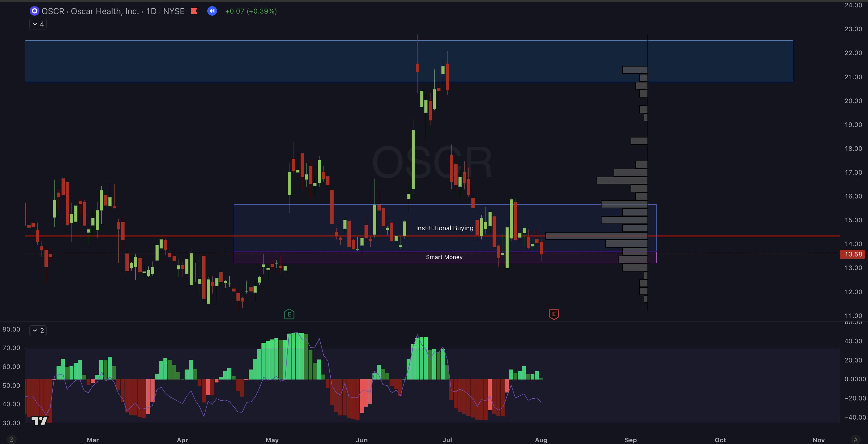
Task: Click the Sep label on time axis
Action: [630, 440]
